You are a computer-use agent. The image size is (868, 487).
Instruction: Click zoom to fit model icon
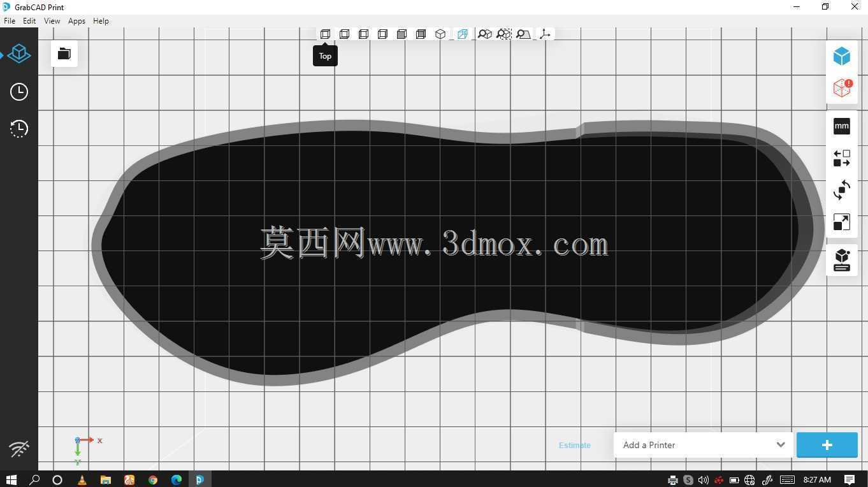(485, 34)
